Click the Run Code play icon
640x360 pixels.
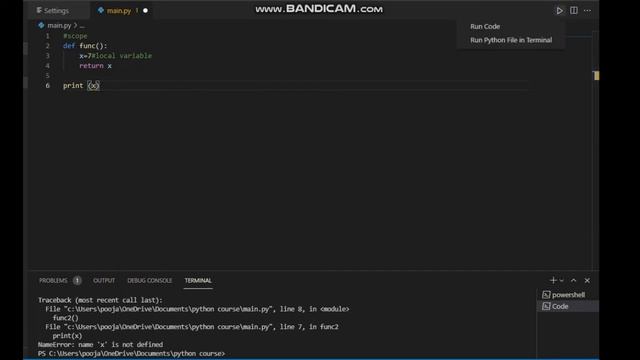(559, 11)
